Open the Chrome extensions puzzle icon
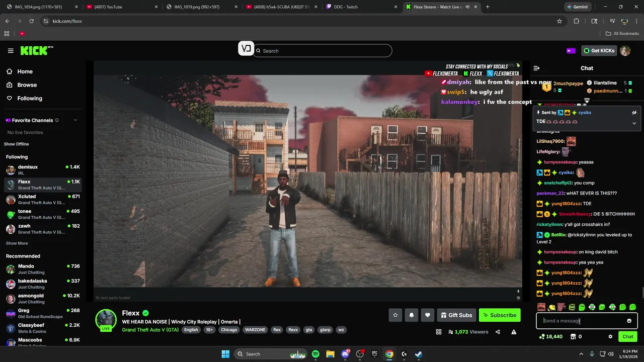 577,21
